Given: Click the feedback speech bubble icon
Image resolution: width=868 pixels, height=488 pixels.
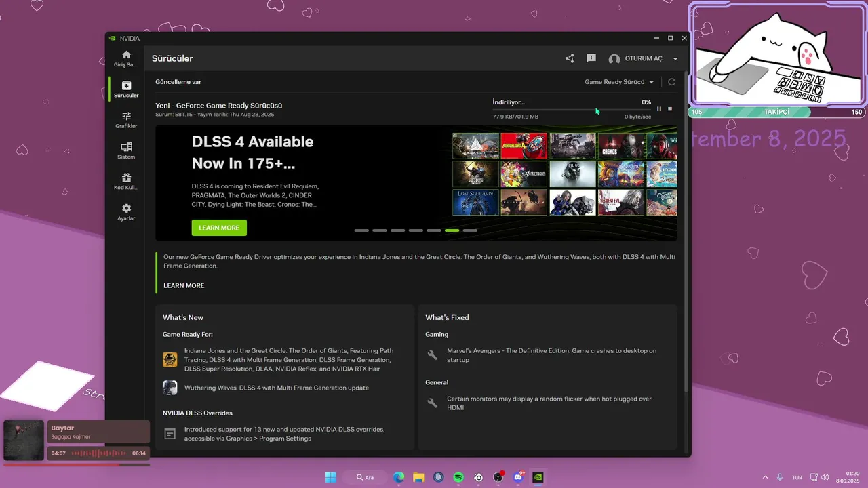Looking at the screenshot, I should [591, 58].
